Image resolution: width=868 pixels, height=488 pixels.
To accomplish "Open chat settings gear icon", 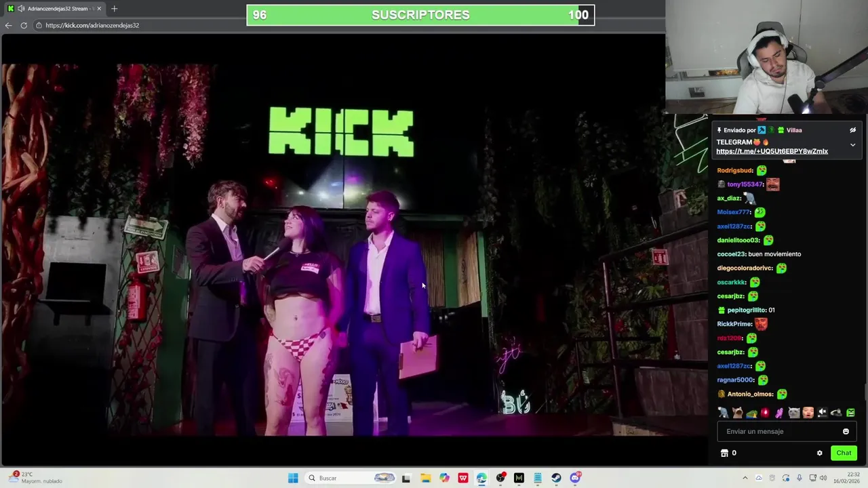I will tap(819, 453).
